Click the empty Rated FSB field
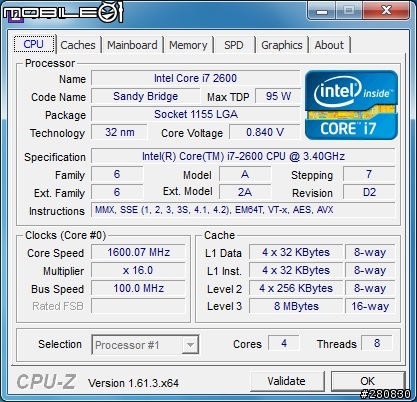This screenshot has width=417, height=402. (x=138, y=306)
